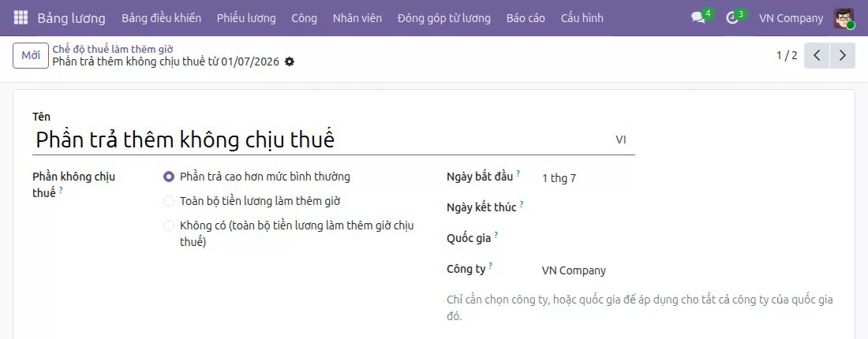Click the Mới button
Screen dimensions: 868x339
tap(31, 55)
